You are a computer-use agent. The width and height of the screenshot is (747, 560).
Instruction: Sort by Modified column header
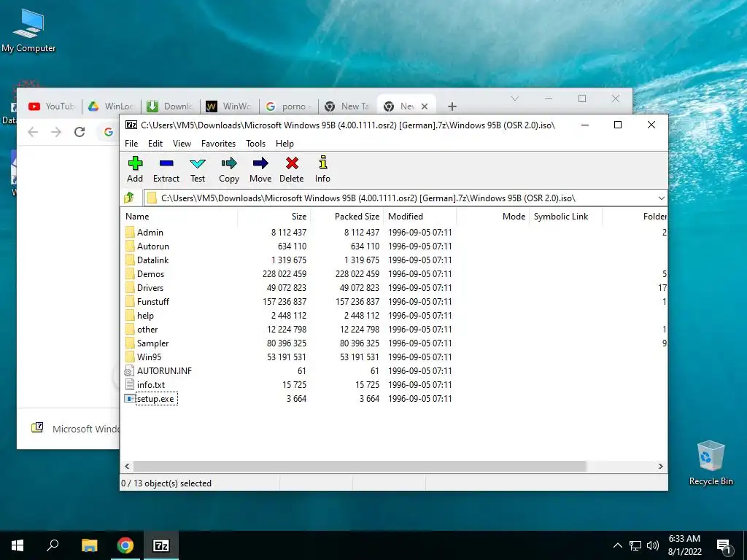tap(419, 216)
